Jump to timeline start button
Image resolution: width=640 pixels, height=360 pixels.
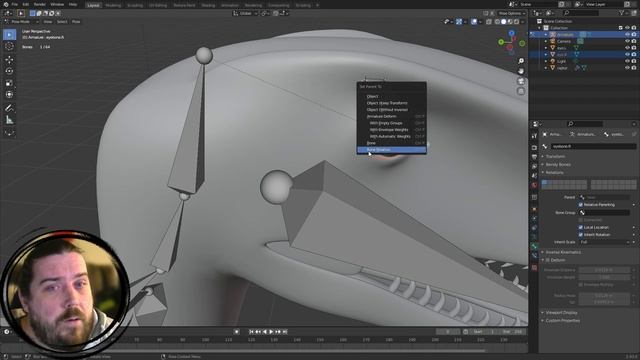[251, 332]
